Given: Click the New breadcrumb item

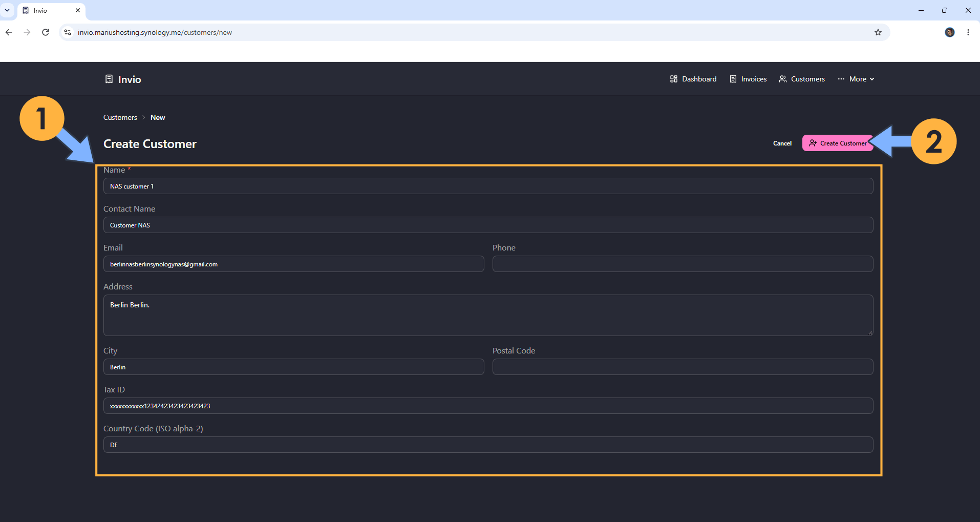Looking at the screenshot, I should pyautogui.click(x=158, y=117).
